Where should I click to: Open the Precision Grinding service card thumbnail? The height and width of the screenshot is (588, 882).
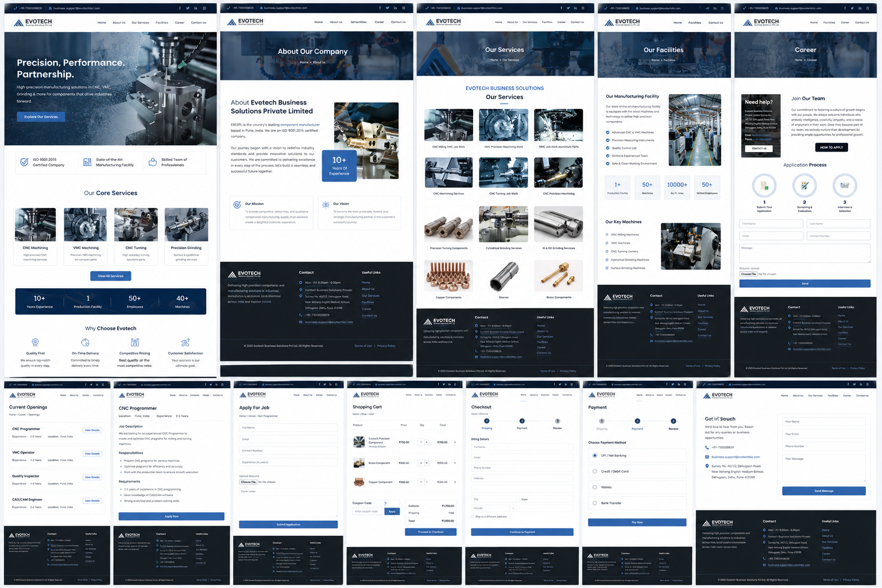coord(186,225)
